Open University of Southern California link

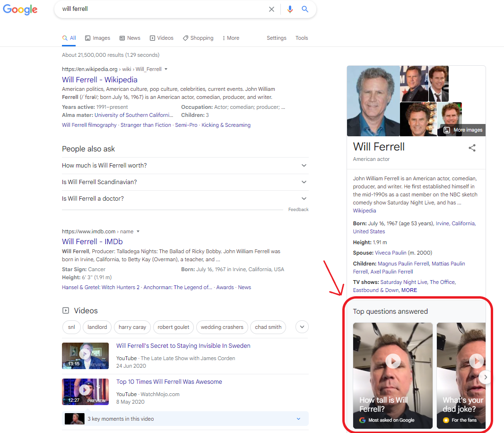134,115
